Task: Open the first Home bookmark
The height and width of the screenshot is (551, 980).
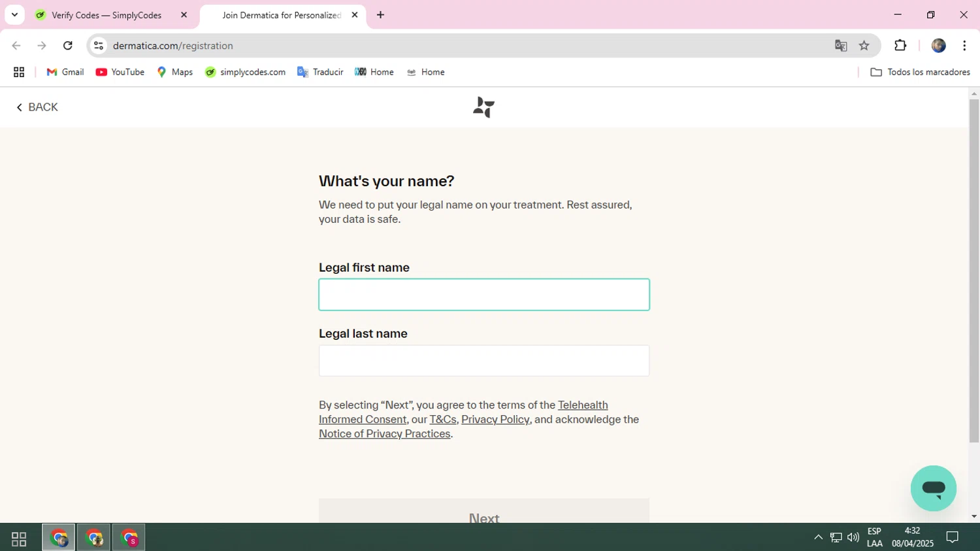Action: click(374, 72)
